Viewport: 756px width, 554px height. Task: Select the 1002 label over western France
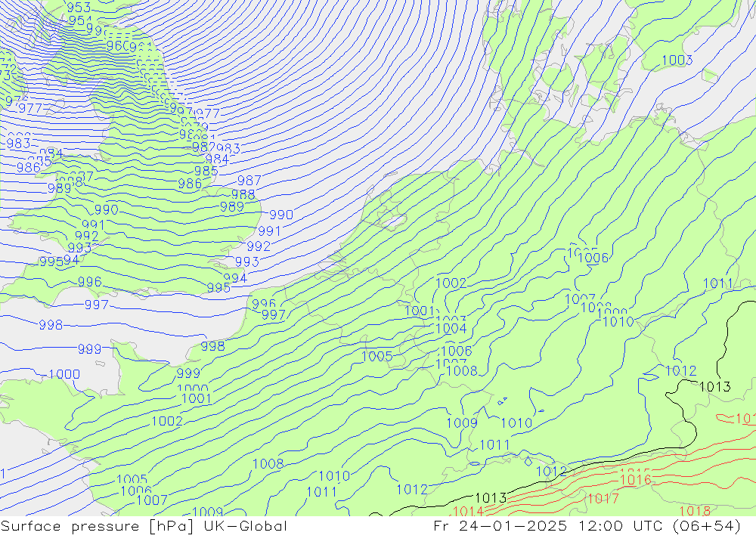coord(167,422)
